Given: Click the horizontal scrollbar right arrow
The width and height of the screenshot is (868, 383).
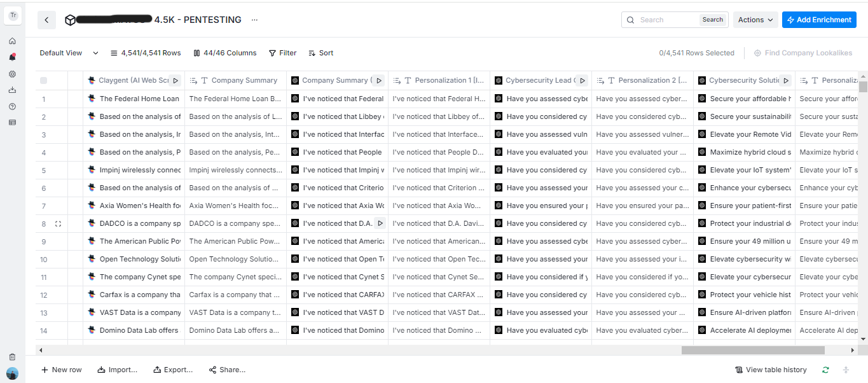Looking at the screenshot, I should (853, 350).
